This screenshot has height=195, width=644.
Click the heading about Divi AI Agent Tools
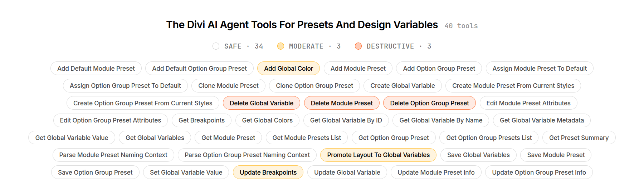coord(302,25)
